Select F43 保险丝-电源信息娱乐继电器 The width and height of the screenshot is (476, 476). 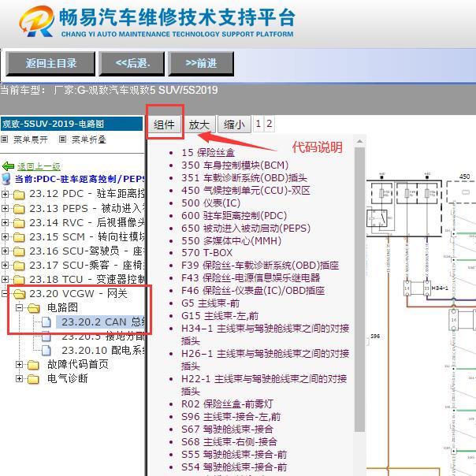[251, 277]
